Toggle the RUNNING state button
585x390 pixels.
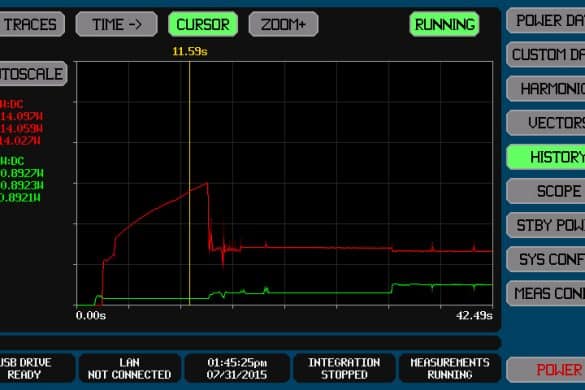(x=444, y=24)
